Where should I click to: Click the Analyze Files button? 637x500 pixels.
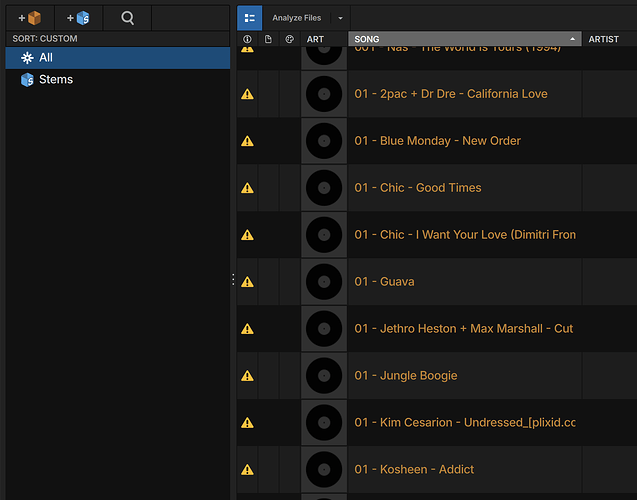297,18
